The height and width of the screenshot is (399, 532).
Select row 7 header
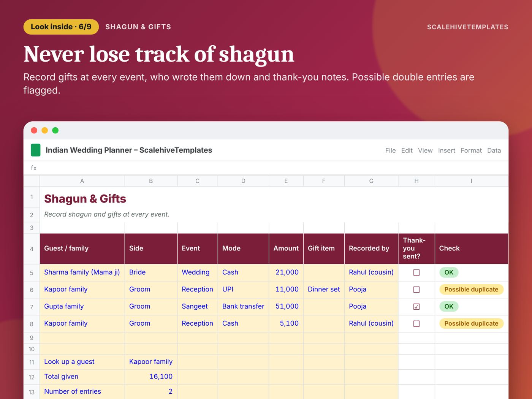(32, 307)
